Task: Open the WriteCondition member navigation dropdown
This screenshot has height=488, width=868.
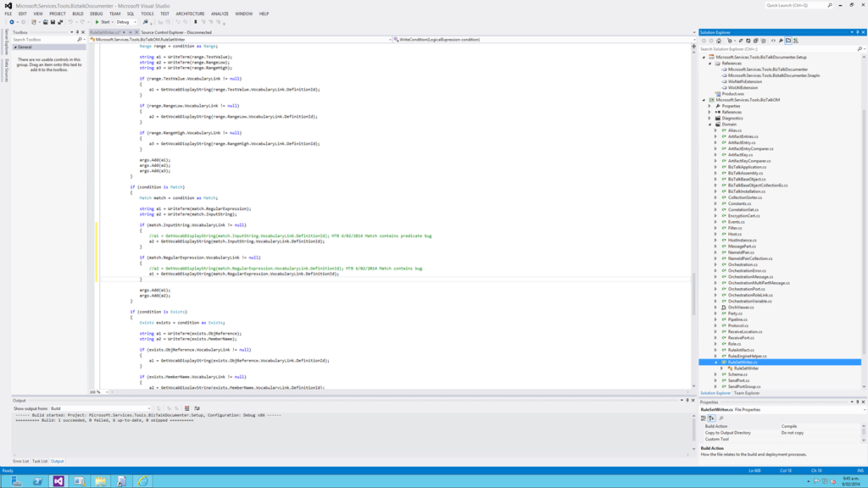Action: [x=544, y=40]
